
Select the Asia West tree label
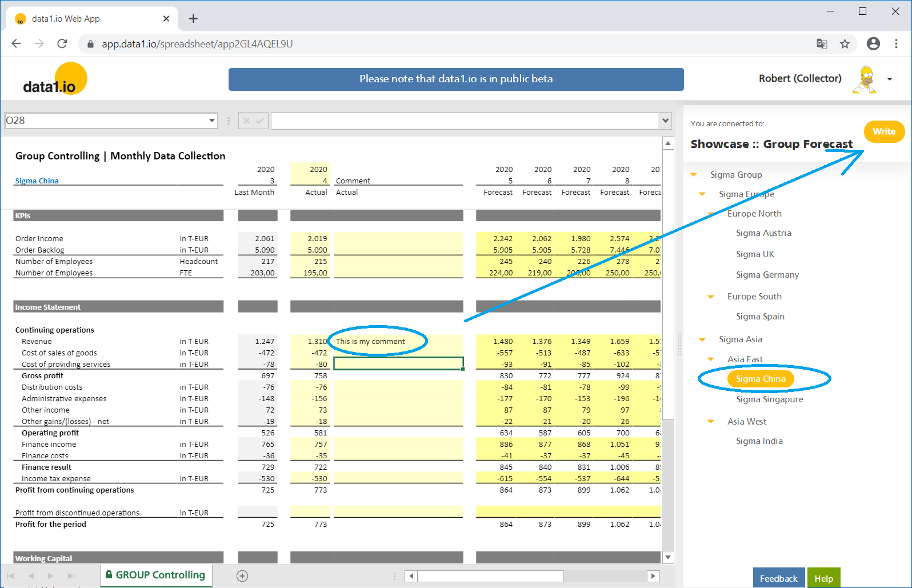pyautogui.click(x=747, y=422)
